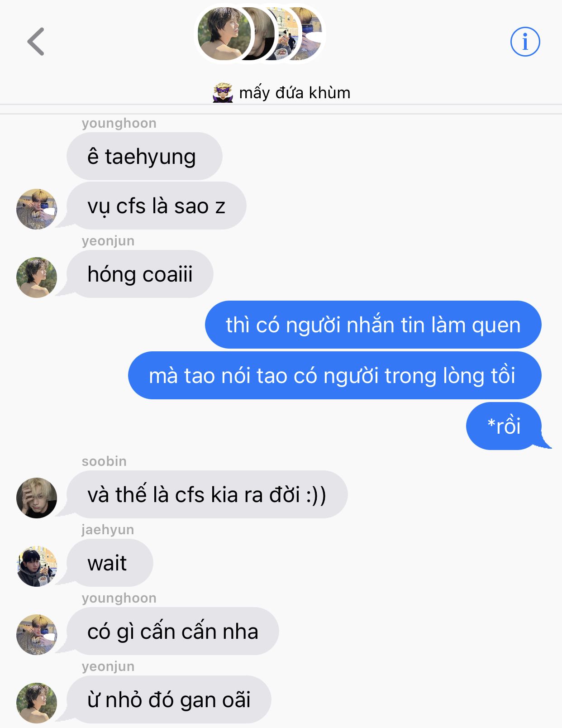The height and width of the screenshot is (728, 562).
Task: Open the group avatar cluster at top
Action: tap(260, 34)
